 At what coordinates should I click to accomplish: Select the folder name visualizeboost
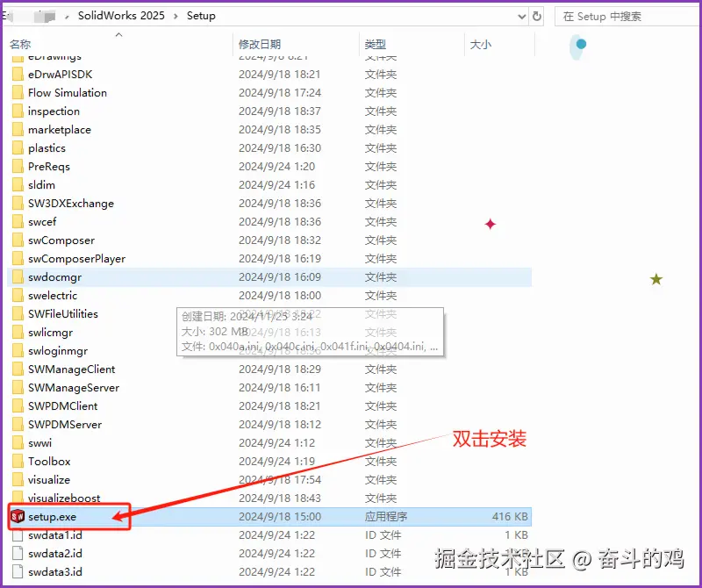64,498
